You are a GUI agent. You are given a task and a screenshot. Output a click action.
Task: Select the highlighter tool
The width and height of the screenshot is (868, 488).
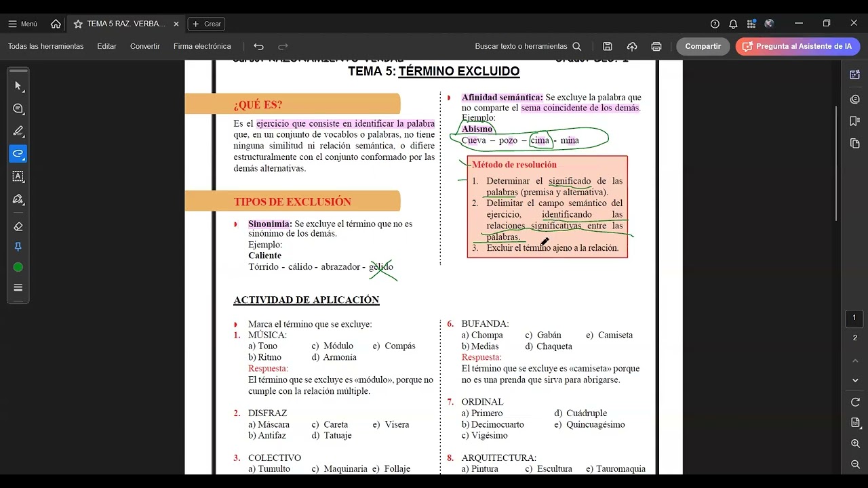click(x=18, y=131)
